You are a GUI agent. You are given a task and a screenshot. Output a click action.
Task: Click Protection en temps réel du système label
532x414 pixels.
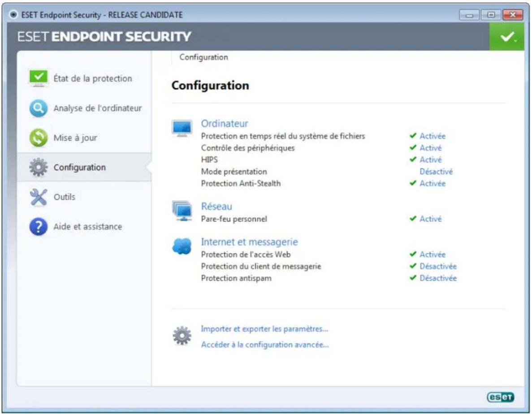point(283,136)
